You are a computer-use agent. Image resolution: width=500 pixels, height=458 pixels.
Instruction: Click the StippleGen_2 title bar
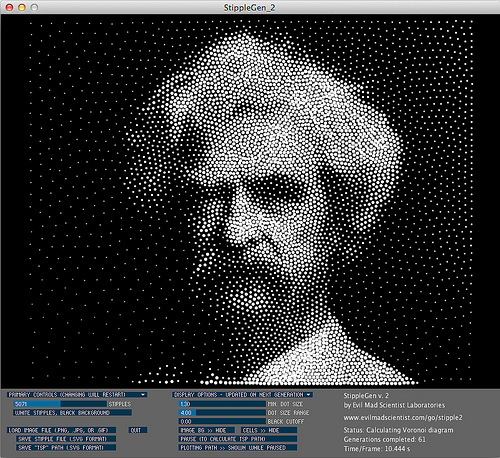coord(250,7)
